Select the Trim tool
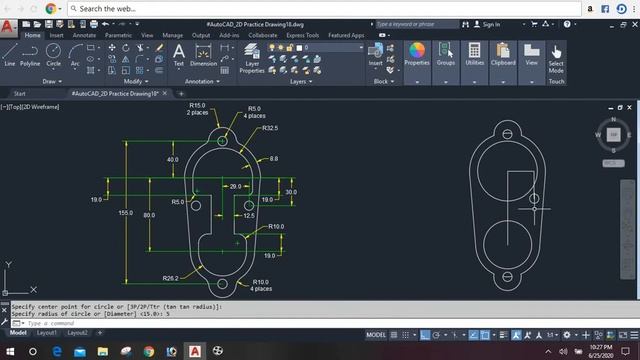 point(140,48)
